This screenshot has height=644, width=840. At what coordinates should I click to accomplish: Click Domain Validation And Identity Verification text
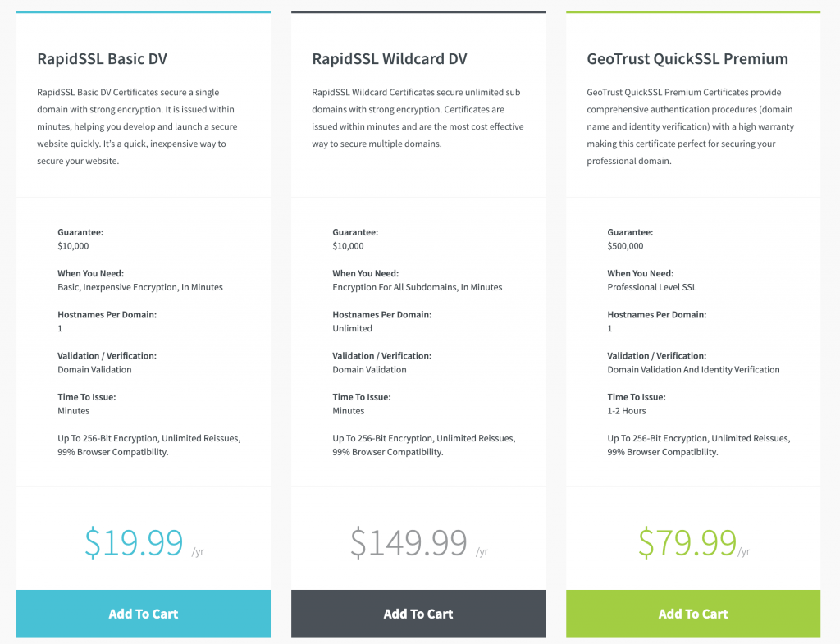[x=693, y=370]
